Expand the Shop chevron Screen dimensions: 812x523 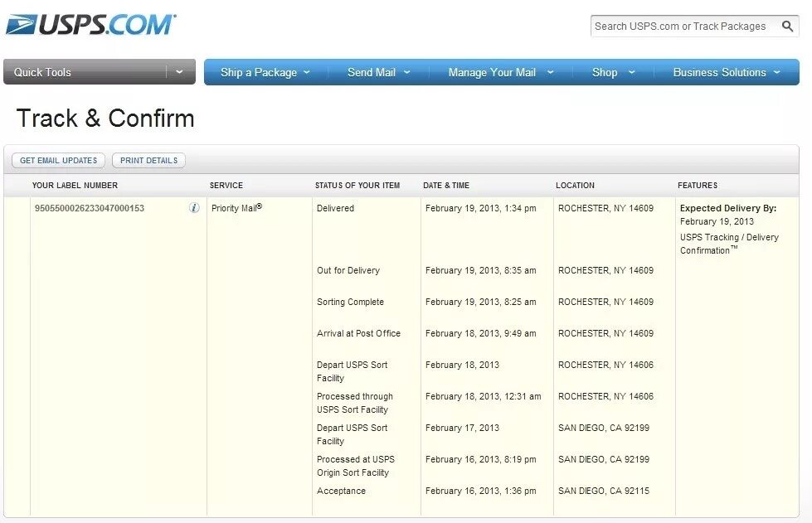[632, 72]
